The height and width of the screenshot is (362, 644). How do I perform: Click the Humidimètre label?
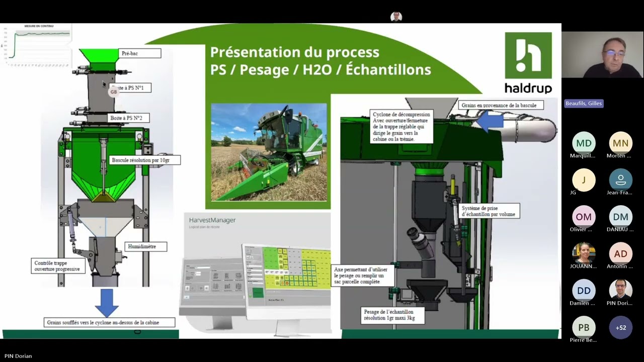(146, 247)
